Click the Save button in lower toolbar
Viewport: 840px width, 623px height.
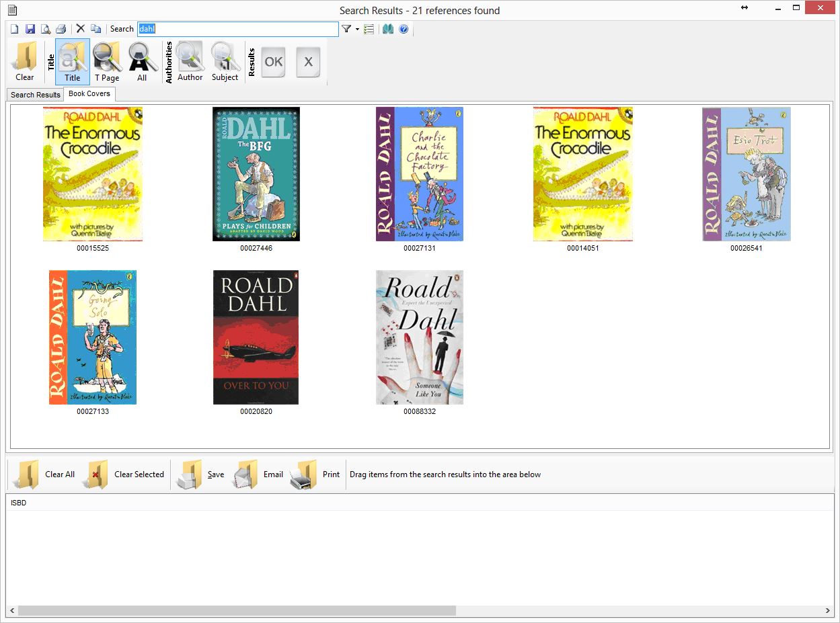click(200, 474)
